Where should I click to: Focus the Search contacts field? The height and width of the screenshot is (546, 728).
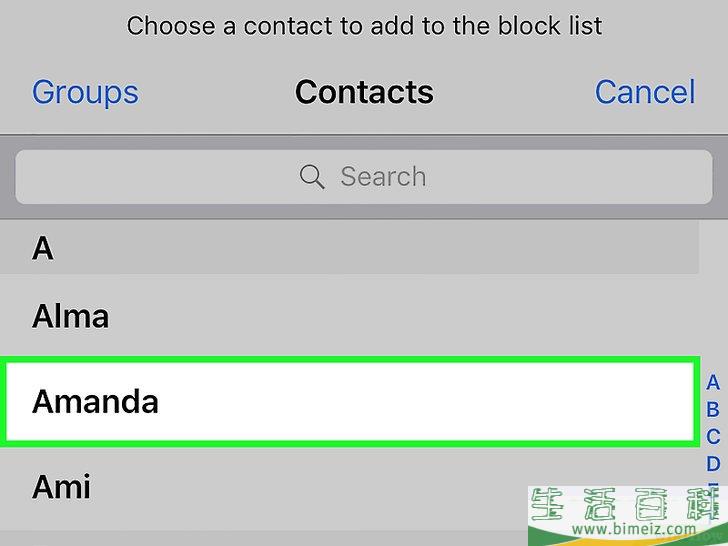(x=364, y=177)
